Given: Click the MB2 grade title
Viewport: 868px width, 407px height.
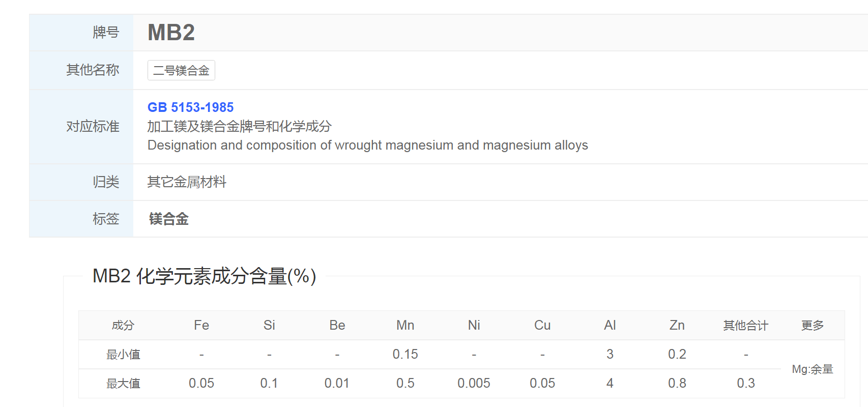Looking at the screenshot, I should point(171,33).
